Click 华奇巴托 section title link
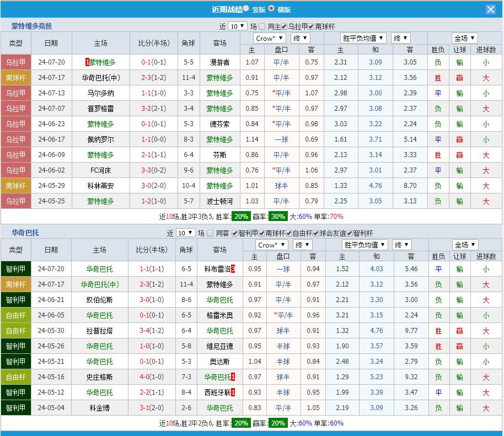The width and height of the screenshot is (504, 436). point(25,233)
